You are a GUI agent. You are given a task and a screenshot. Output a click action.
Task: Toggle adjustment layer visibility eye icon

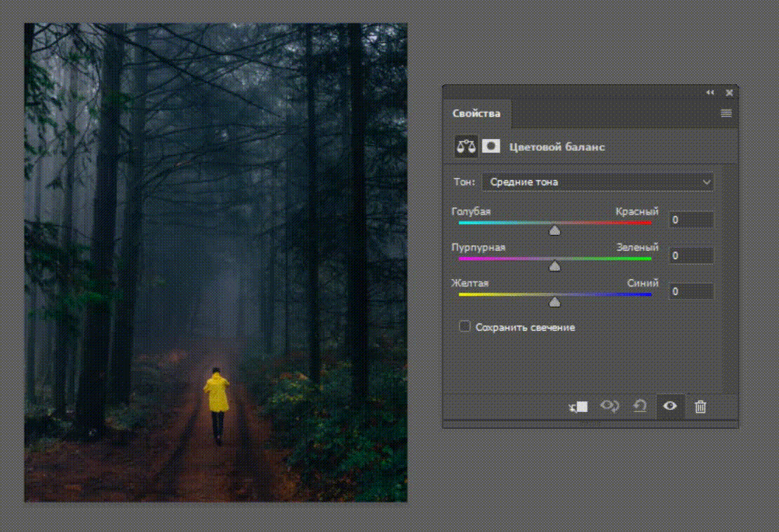click(x=670, y=406)
